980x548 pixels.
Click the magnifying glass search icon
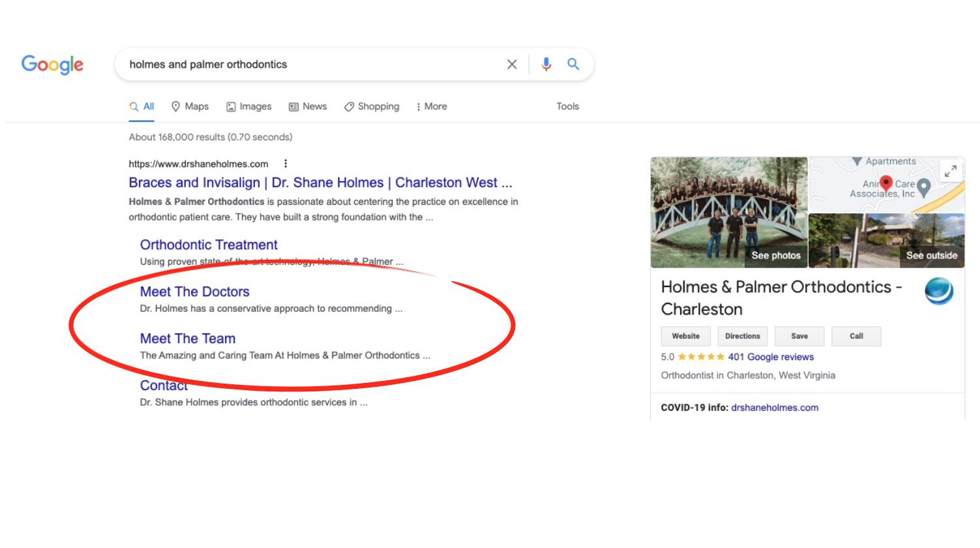click(x=573, y=64)
